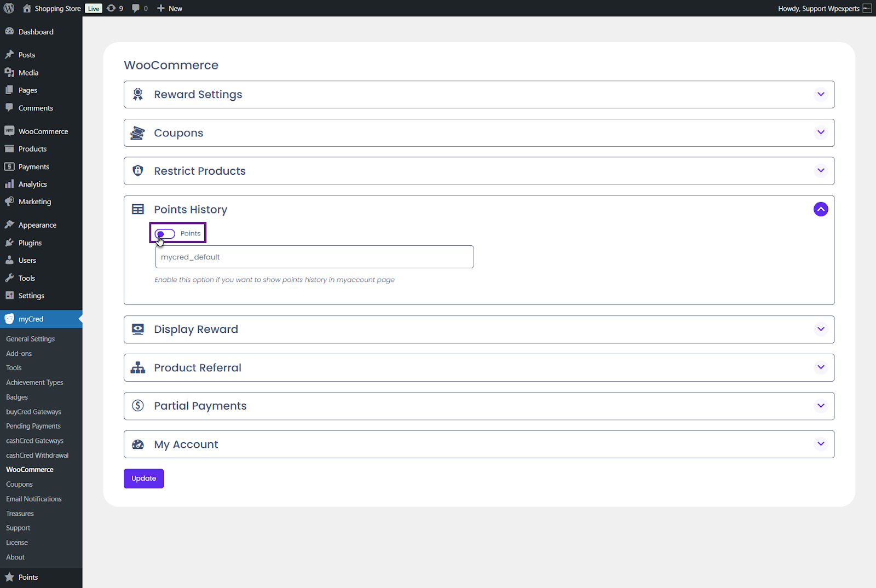Open the updates icon in admin bar
Screen dimensions: 876x588
tap(112, 8)
